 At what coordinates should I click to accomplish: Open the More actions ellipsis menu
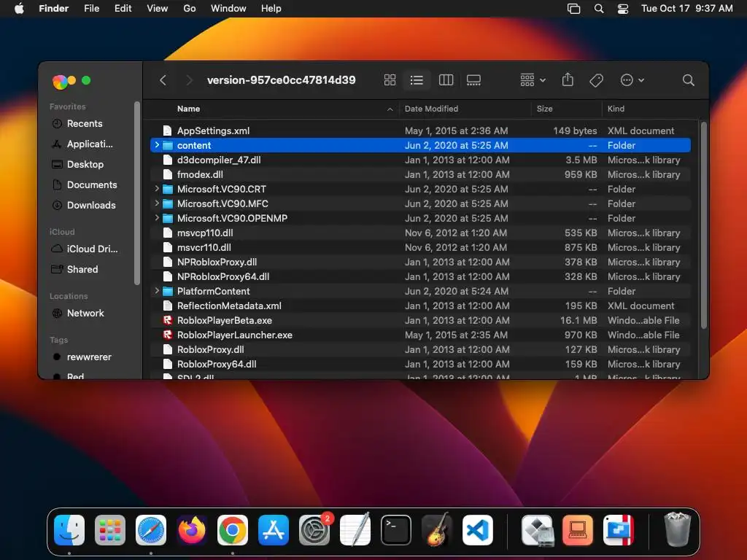click(632, 80)
